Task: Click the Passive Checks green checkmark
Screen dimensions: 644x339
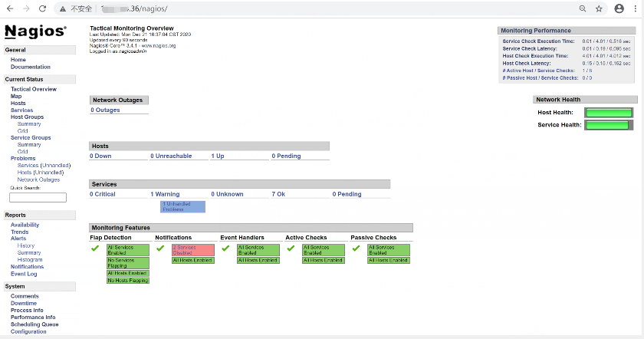Action: tap(356, 248)
